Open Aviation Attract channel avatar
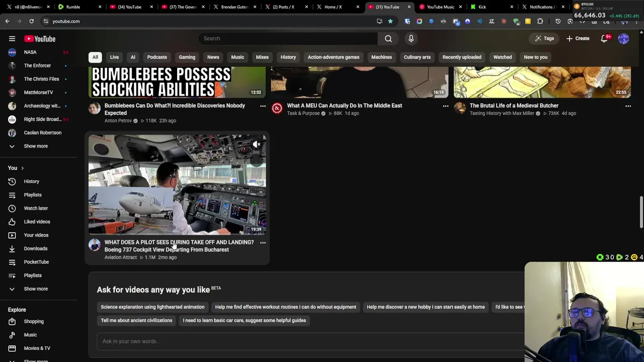 pyautogui.click(x=95, y=245)
